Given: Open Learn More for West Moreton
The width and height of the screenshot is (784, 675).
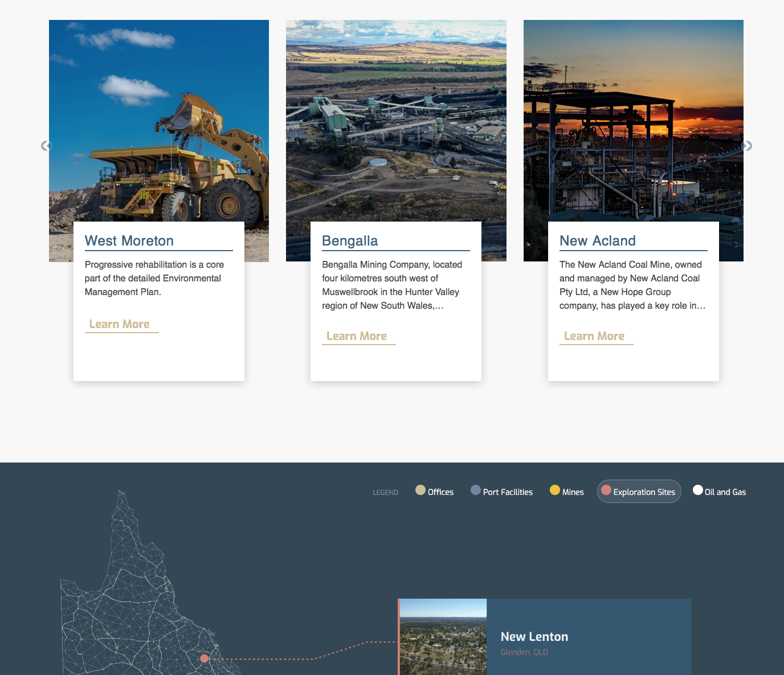Looking at the screenshot, I should tap(120, 324).
